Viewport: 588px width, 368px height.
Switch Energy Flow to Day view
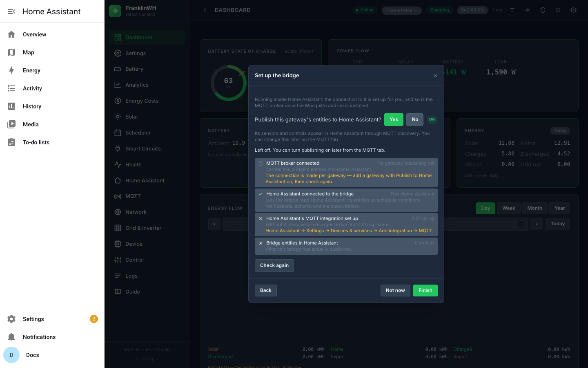coord(486,208)
